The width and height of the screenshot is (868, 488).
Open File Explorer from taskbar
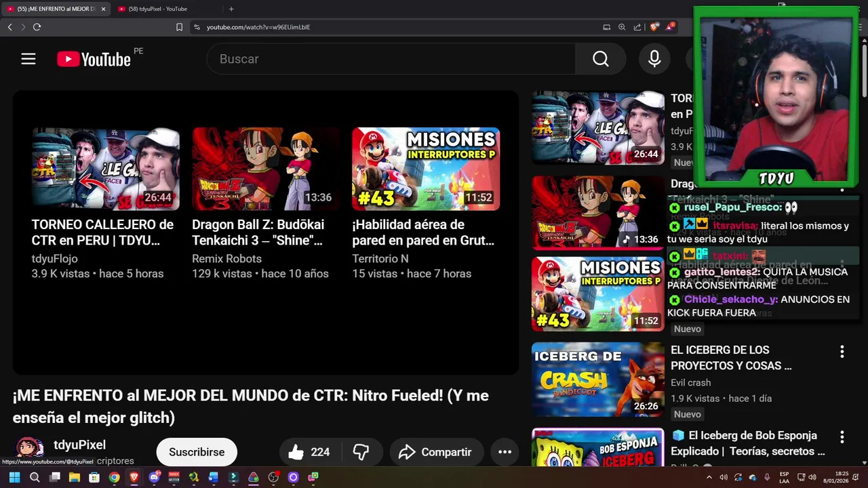75,477
